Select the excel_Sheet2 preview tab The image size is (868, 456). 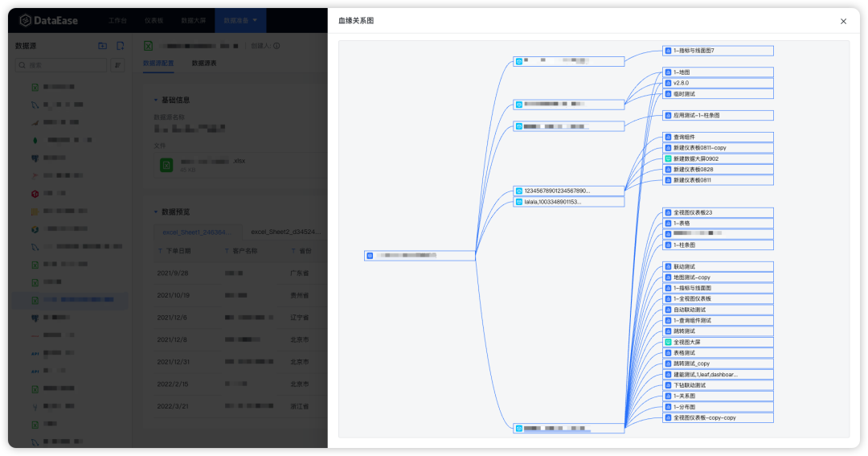tap(285, 232)
